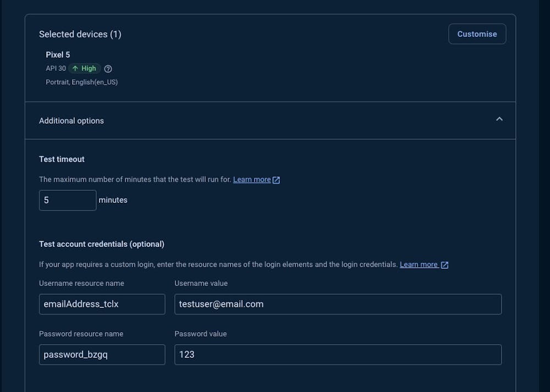Click the Additional options section header
Image resolution: width=550 pixels, height=392 pixels.
coord(71,121)
